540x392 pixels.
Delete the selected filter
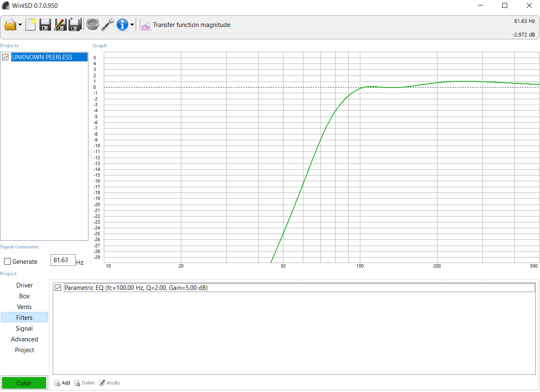85,383
